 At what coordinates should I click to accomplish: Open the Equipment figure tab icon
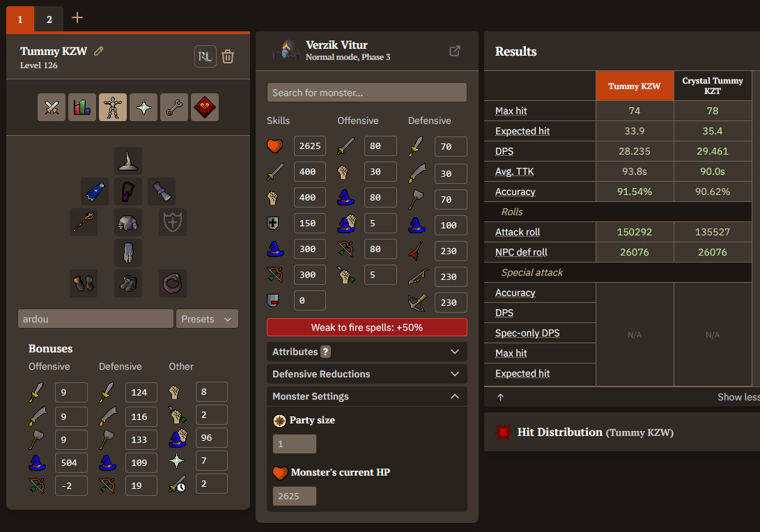tap(113, 107)
